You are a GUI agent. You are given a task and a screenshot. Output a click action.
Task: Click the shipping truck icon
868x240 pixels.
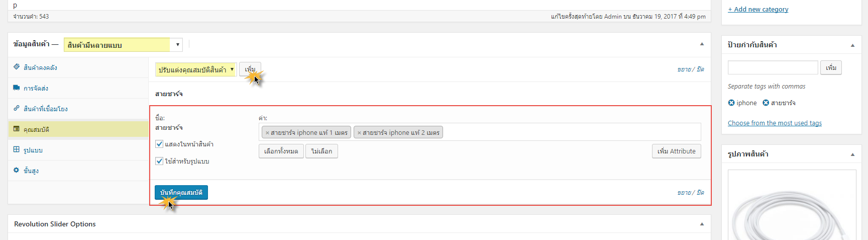pyautogui.click(x=17, y=88)
